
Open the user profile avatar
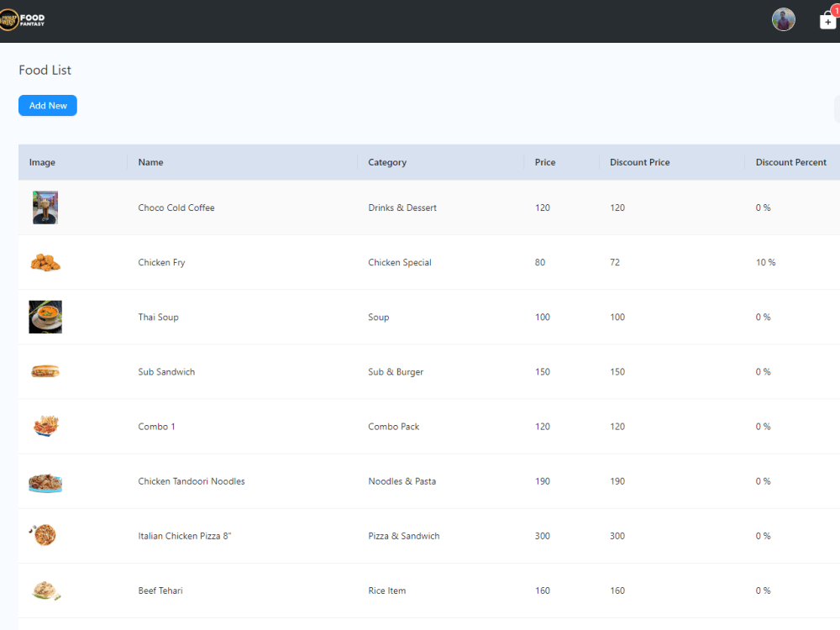(783, 20)
